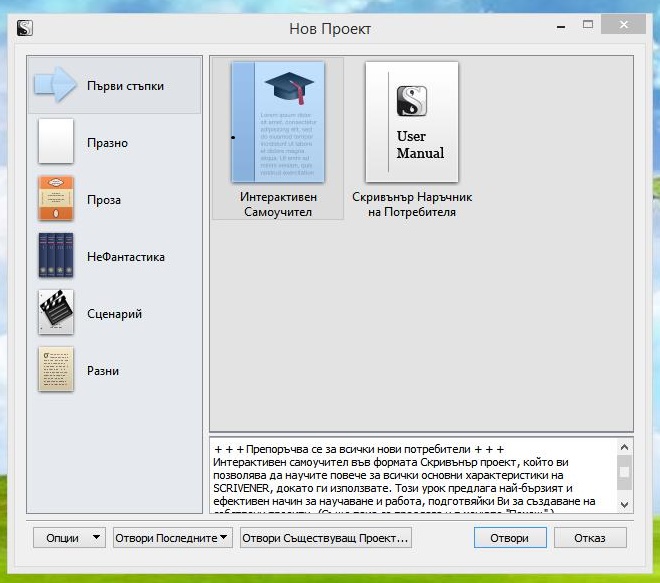Screen dimensions: 660x583
Task: Expand the Отвори Последните dropdown
Action: click(x=172, y=538)
